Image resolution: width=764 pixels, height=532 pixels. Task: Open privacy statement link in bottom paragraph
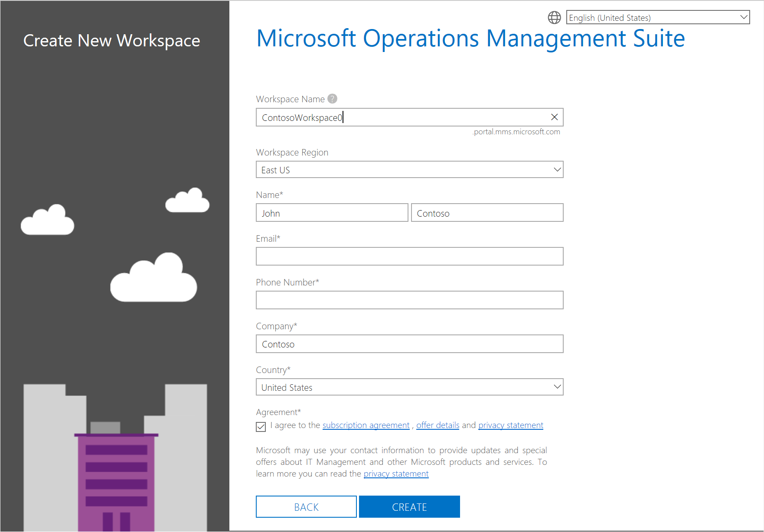tap(396, 474)
